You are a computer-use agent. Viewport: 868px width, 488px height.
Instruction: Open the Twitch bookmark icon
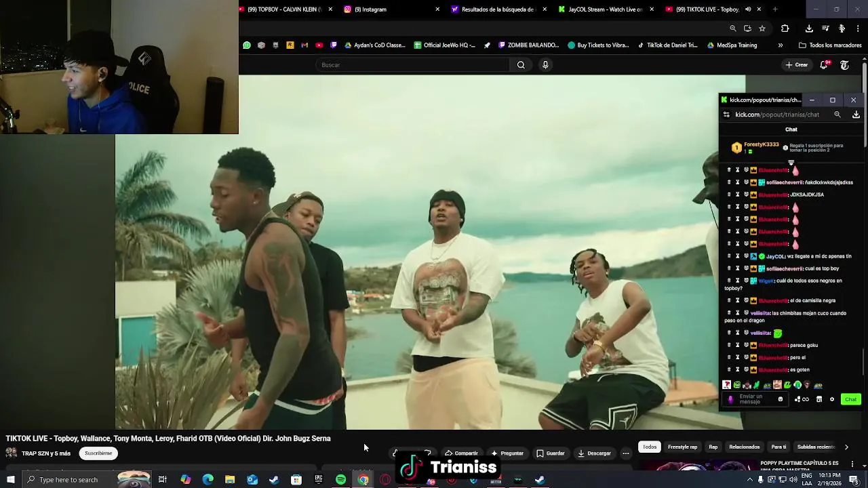[334, 45]
